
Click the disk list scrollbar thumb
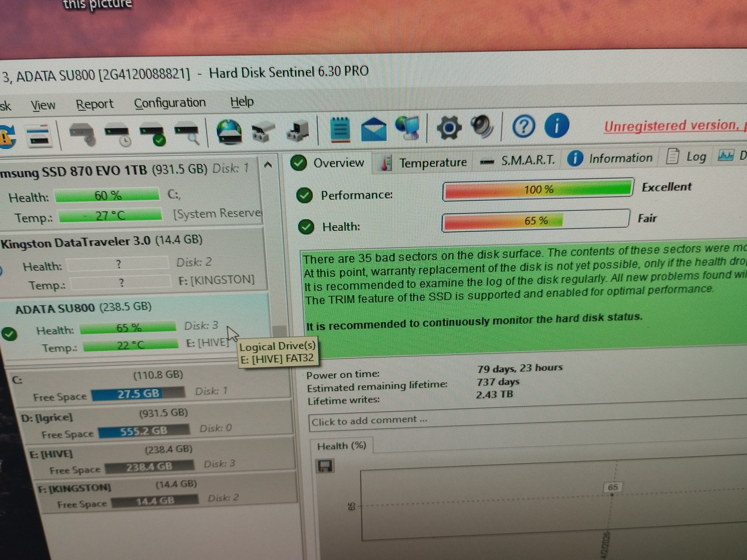279,332
